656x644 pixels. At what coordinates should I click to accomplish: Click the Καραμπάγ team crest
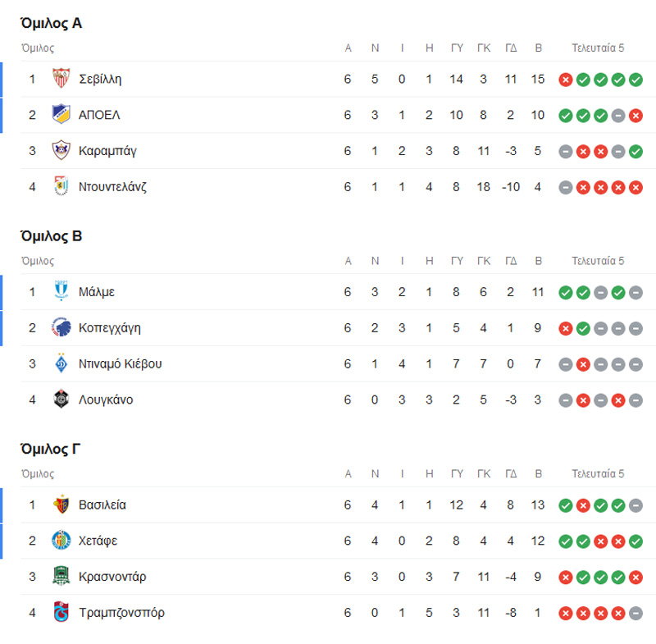coord(61,151)
